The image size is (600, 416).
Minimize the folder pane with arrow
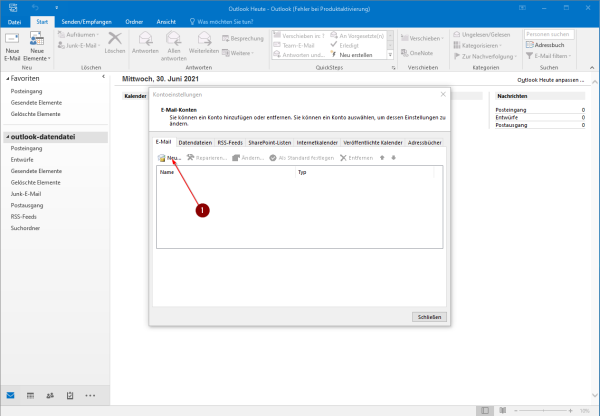103,77
